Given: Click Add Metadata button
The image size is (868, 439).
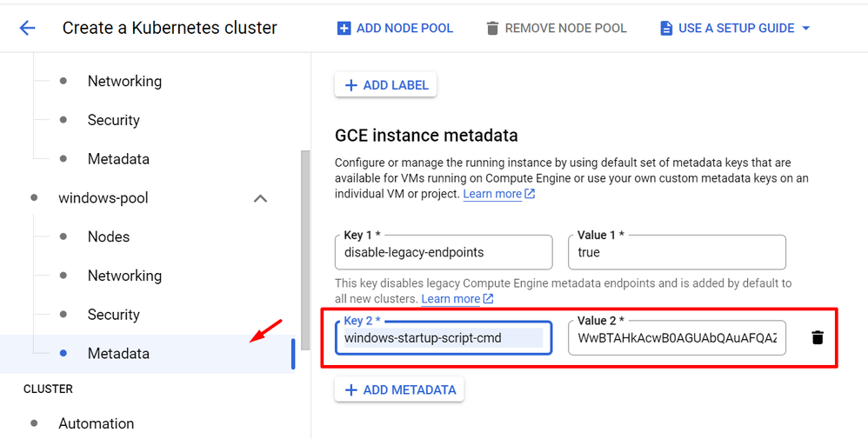Looking at the screenshot, I should point(399,389).
